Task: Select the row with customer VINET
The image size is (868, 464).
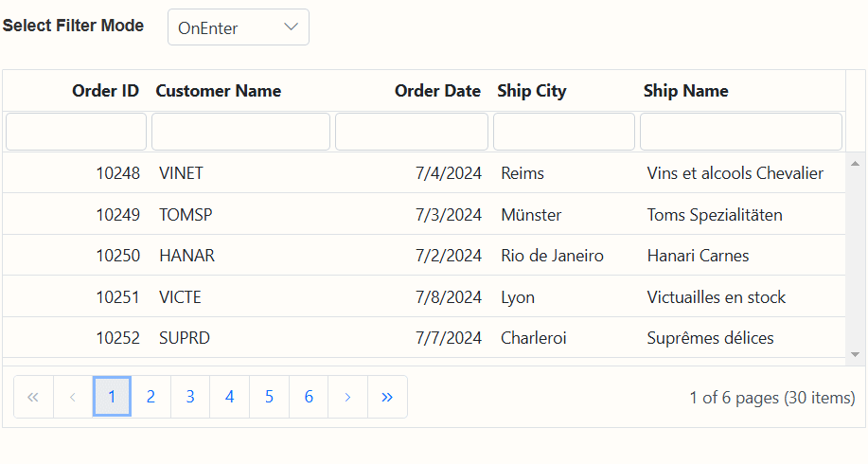Action: [x=424, y=173]
